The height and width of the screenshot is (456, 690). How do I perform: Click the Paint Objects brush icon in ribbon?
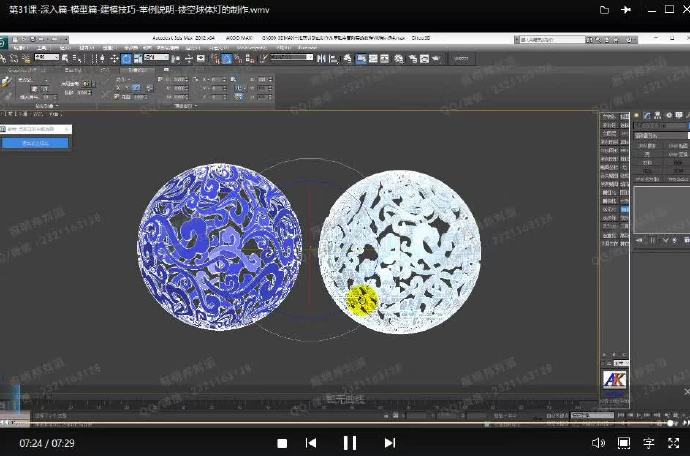point(5,82)
